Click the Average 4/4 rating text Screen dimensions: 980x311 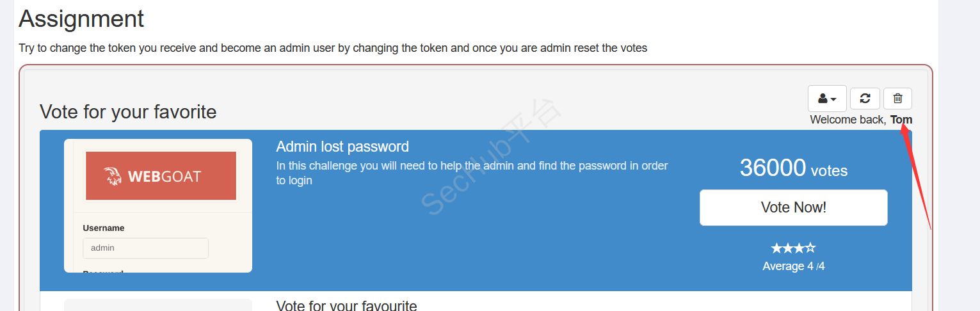(793, 266)
